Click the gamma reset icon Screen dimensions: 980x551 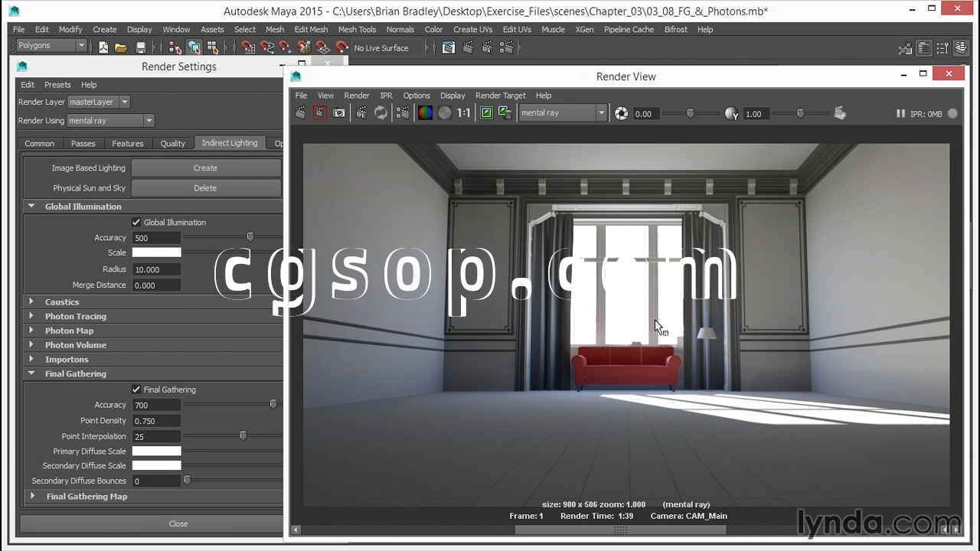[x=732, y=113]
